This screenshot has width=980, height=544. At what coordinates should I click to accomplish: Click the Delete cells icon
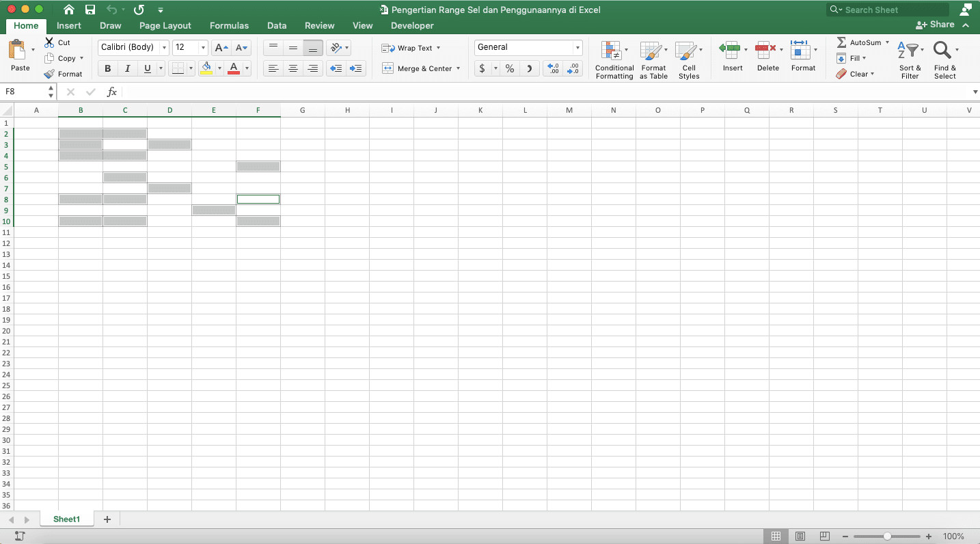pyautogui.click(x=765, y=50)
